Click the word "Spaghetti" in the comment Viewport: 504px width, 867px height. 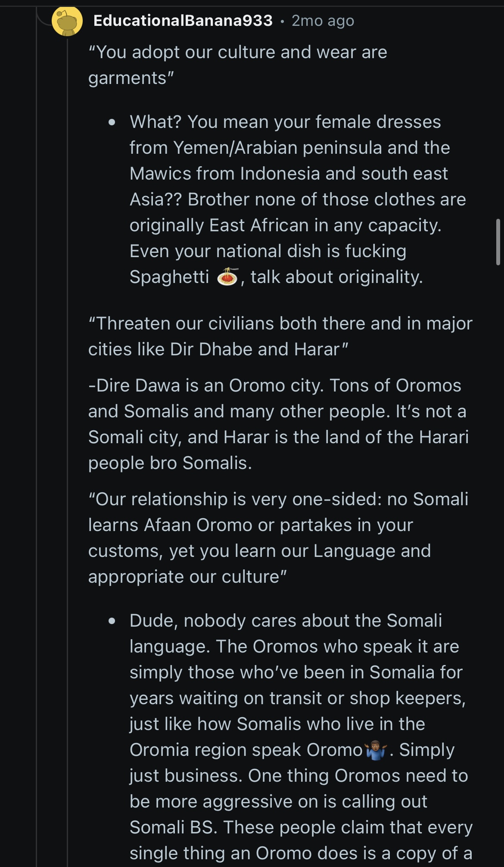point(169,277)
